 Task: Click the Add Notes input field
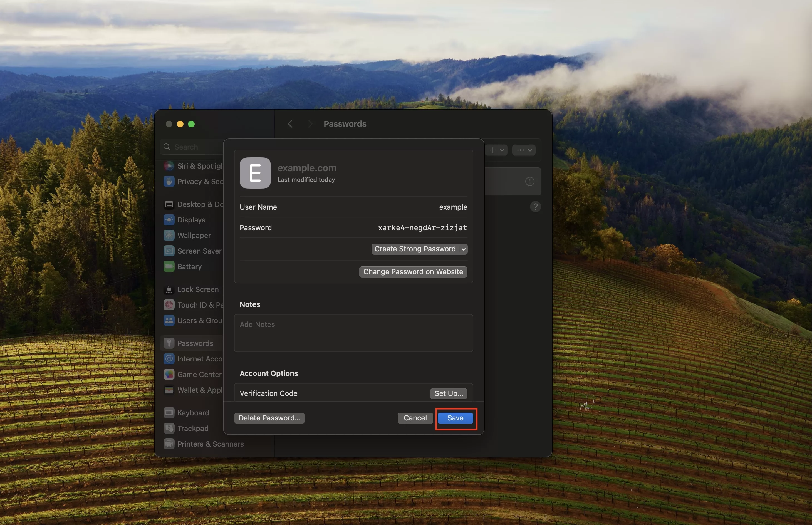pos(353,333)
